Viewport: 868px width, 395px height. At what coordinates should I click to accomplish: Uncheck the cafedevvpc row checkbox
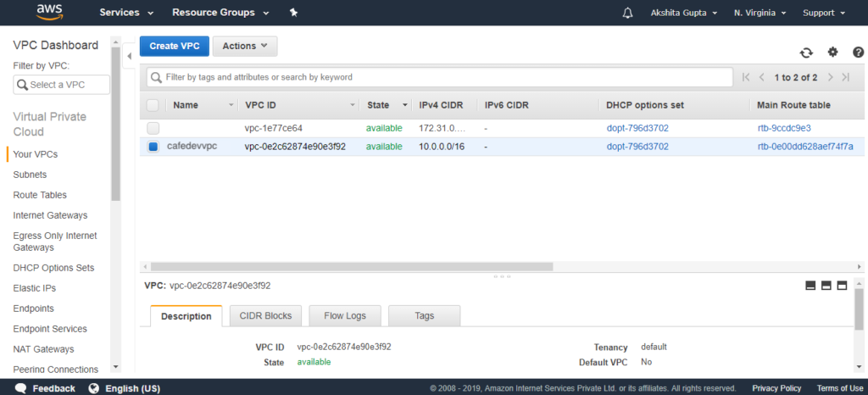point(153,147)
